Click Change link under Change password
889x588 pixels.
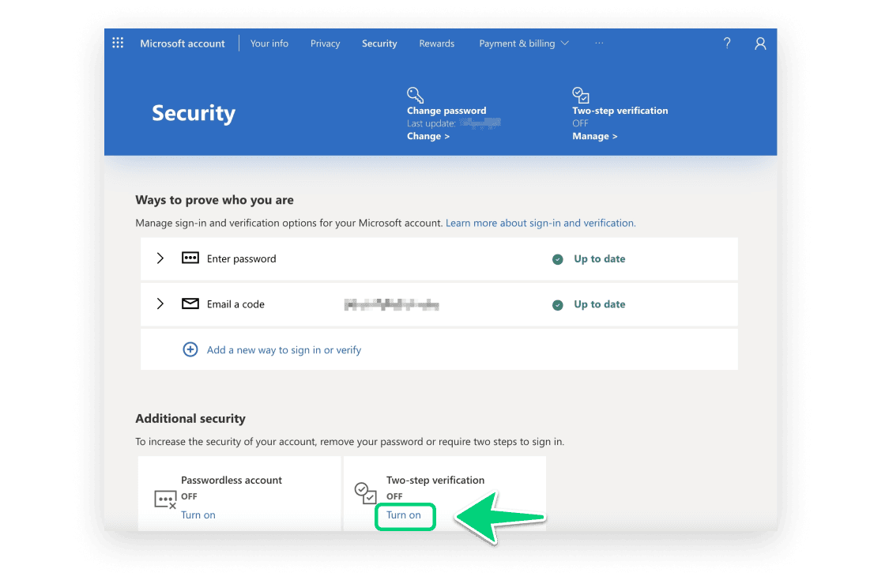tap(428, 136)
